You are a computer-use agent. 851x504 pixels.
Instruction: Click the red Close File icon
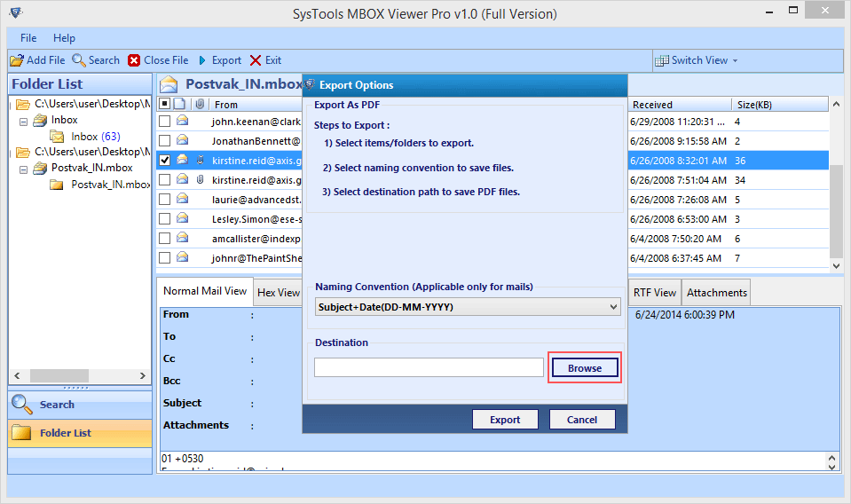[x=134, y=60]
